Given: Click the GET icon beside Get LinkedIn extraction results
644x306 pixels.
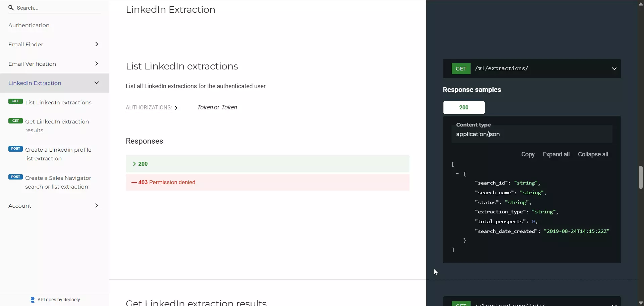Looking at the screenshot, I should tap(15, 121).
